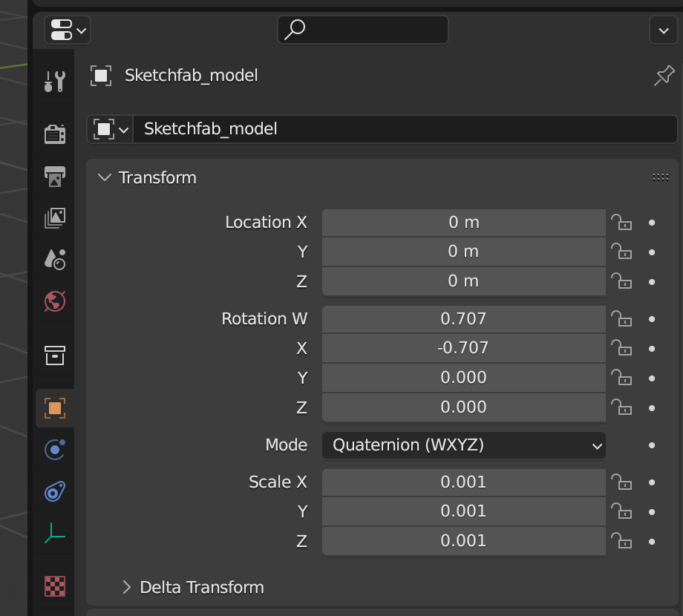This screenshot has height=616, width=683.
Task: Click the Location Y value field
Action: click(x=464, y=252)
